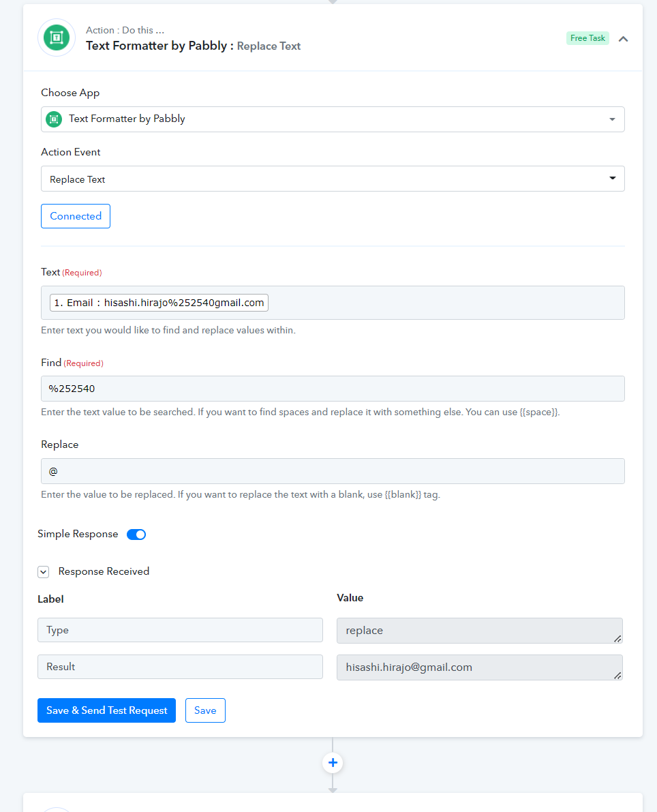Collapse the action step with chevron up

(624, 39)
